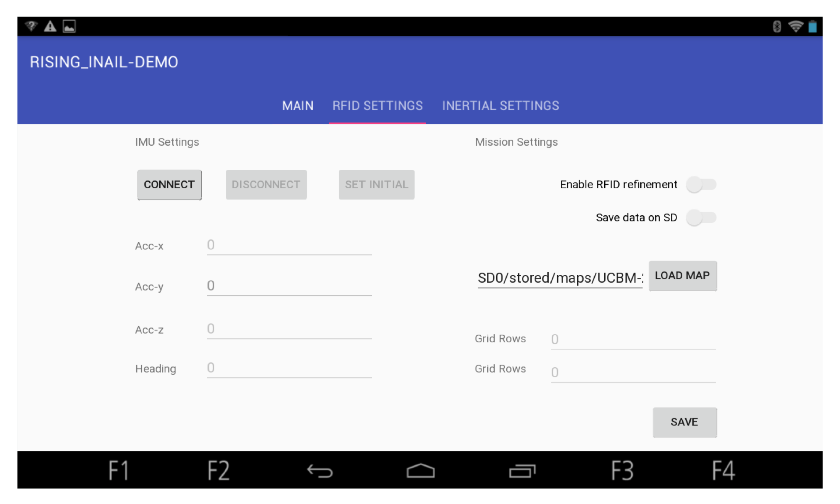
Task: Tap the F3 function key
Action: (x=622, y=470)
